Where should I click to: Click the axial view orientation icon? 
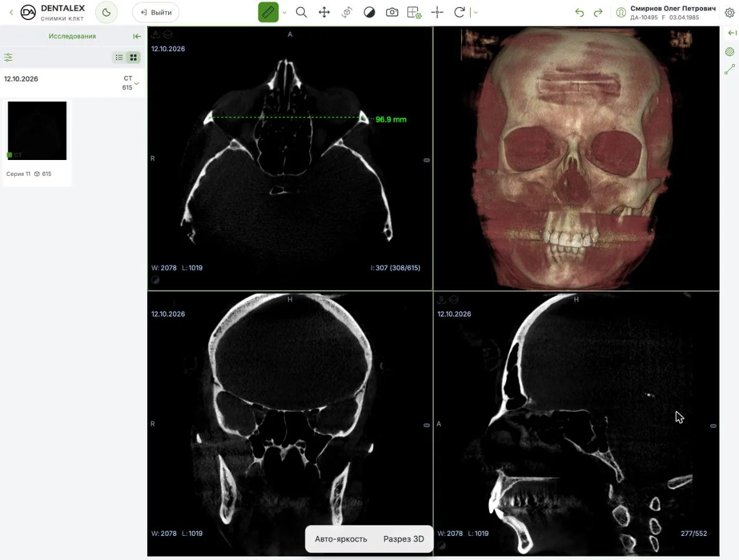point(156,35)
